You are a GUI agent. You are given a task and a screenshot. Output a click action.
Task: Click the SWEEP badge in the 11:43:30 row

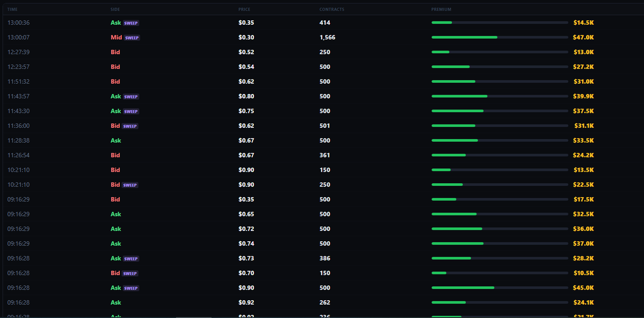pos(131,112)
